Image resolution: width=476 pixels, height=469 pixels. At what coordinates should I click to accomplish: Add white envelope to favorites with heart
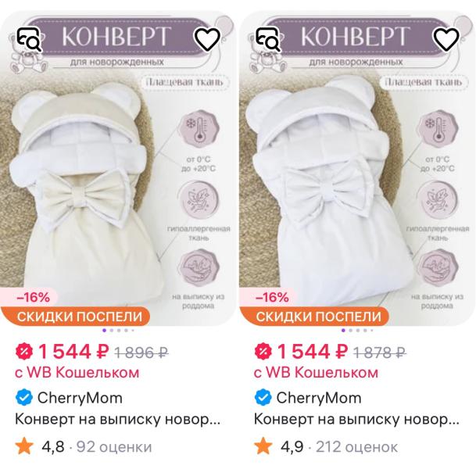[446, 39]
